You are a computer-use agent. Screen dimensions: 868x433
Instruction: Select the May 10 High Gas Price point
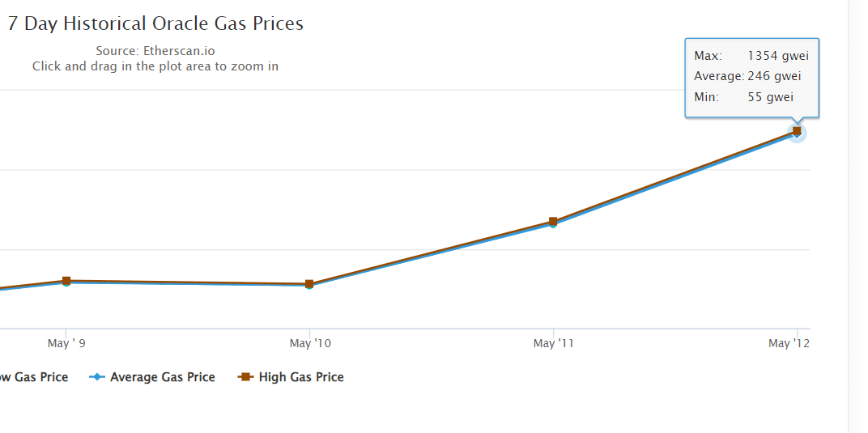click(x=309, y=283)
